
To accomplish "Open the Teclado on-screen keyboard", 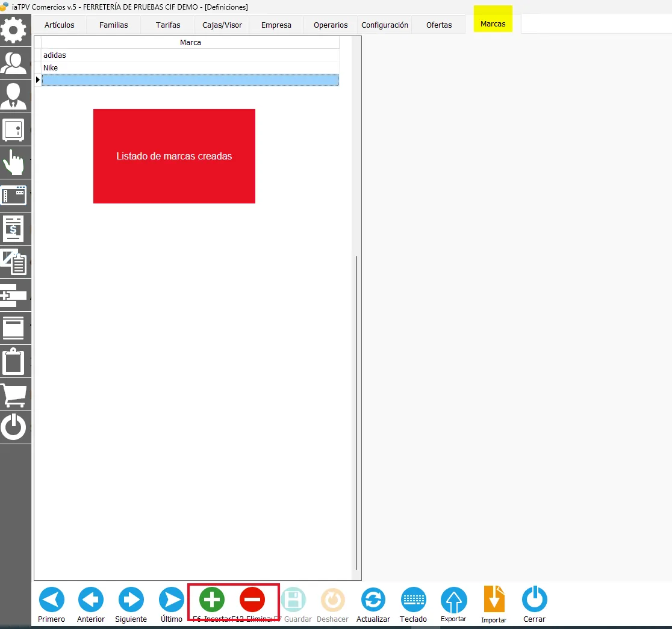I will [414, 600].
